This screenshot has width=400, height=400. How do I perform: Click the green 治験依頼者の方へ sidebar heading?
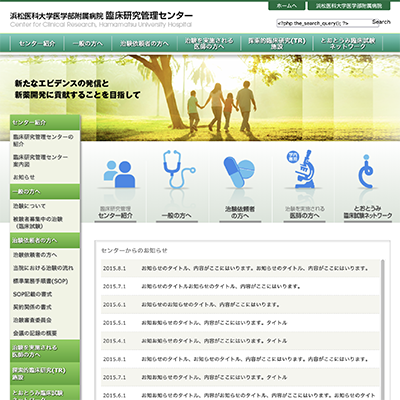click(45, 240)
